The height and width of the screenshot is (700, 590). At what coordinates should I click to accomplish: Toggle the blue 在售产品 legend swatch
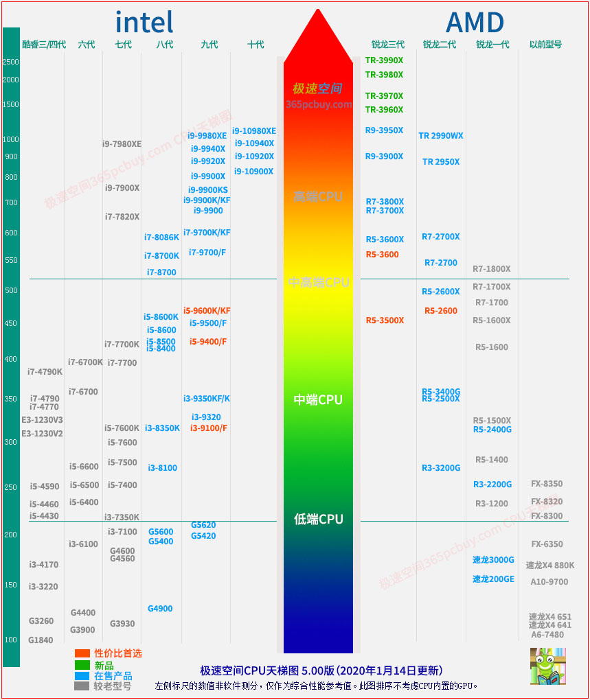click(81, 677)
